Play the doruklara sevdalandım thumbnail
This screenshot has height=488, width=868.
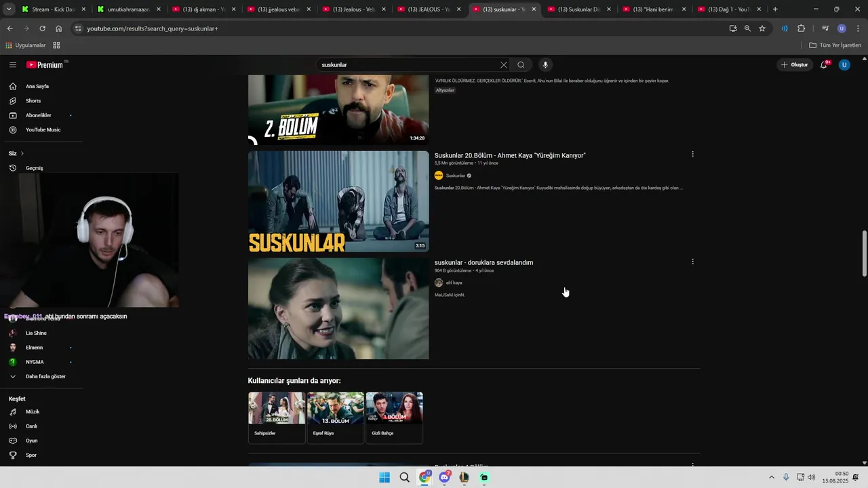point(338,308)
